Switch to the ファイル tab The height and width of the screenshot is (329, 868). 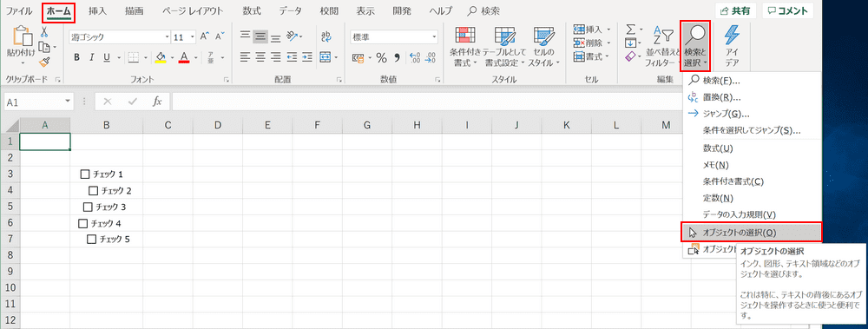[x=19, y=10]
